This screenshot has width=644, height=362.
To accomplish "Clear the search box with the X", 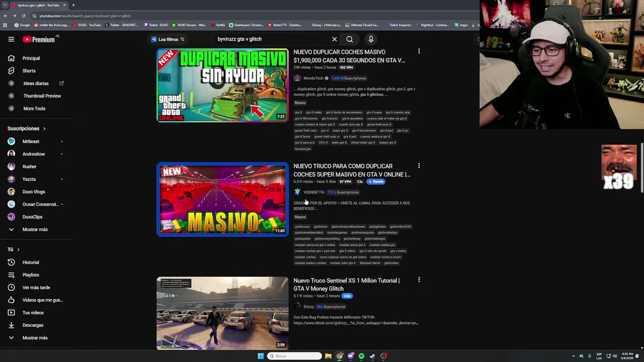I will click(x=335, y=39).
